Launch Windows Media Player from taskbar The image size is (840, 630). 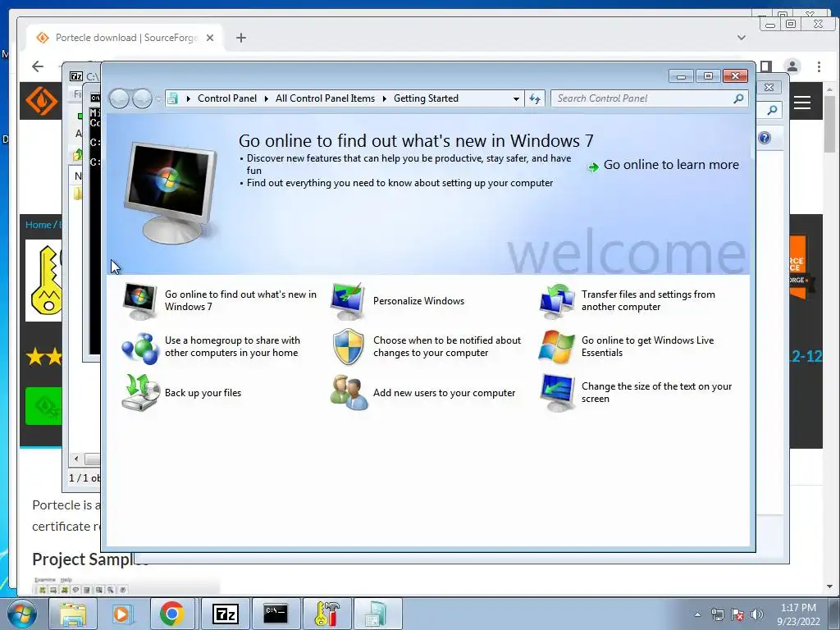point(121,614)
